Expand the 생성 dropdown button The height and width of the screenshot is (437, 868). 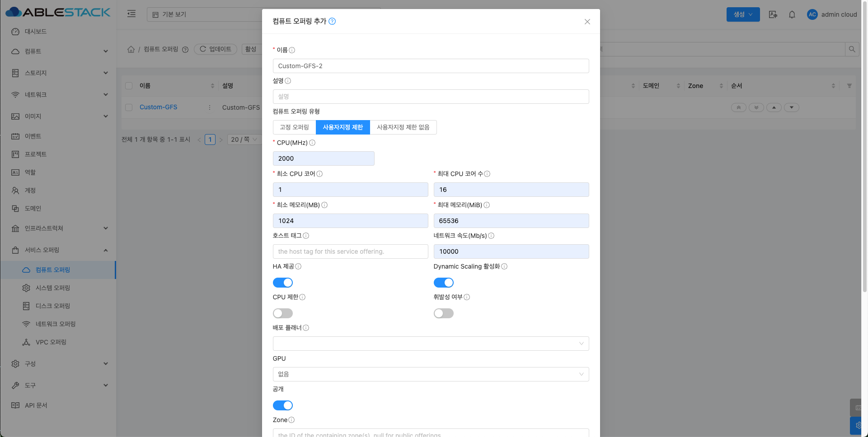pos(743,14)
